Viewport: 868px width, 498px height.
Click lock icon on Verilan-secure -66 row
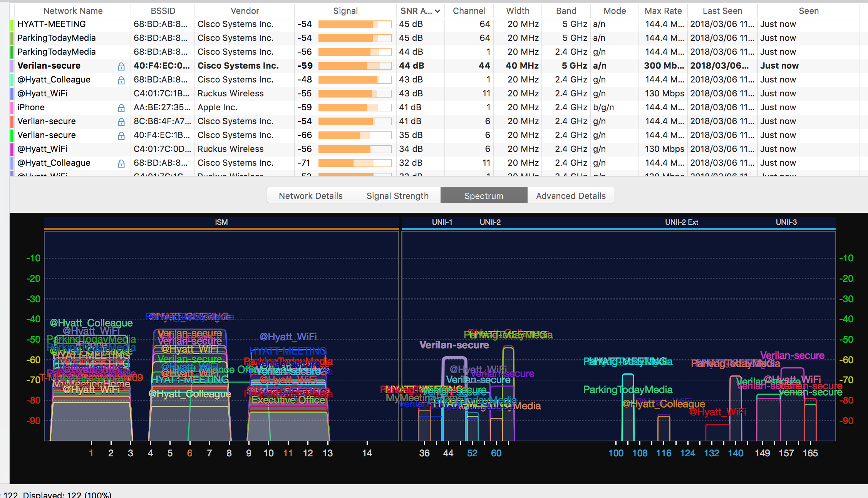pos(121,136)
